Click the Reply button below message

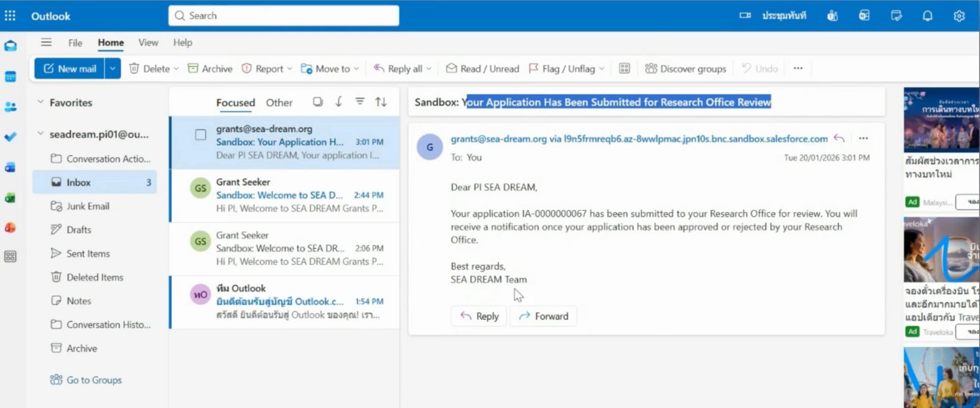point(479,316)
